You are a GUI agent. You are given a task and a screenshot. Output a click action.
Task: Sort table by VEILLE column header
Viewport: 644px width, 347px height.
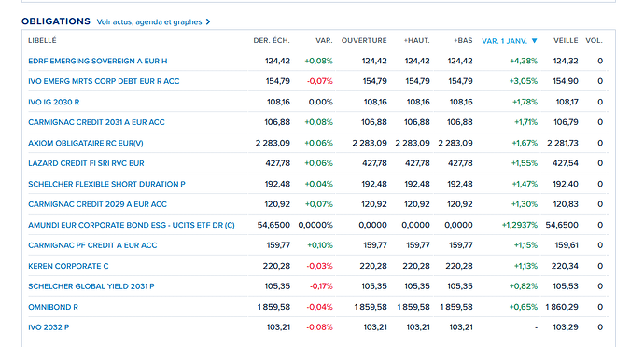566,40
